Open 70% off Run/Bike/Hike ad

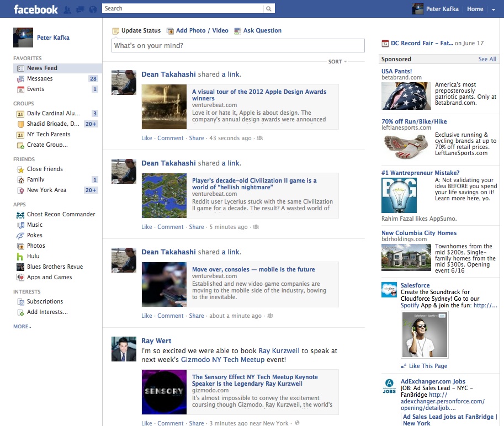coord(414,121)
